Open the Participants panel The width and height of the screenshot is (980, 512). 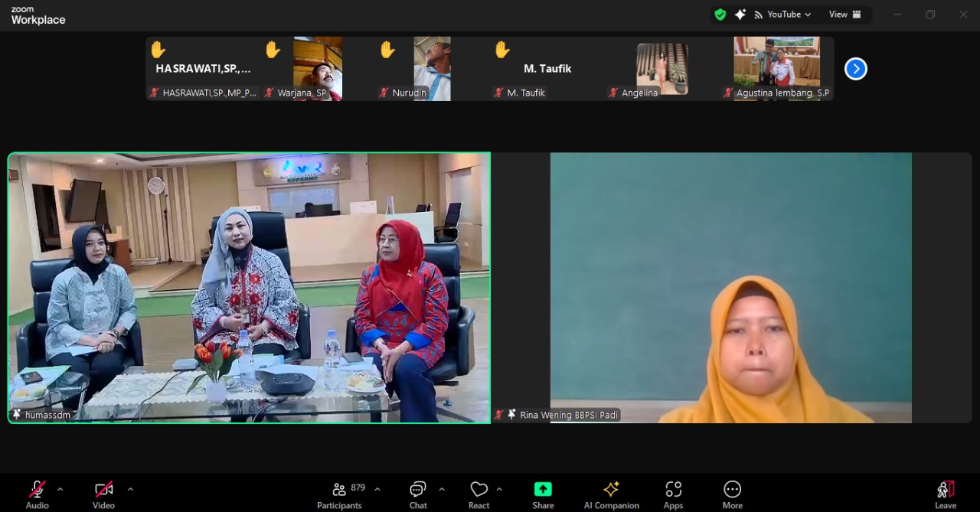pyautogui.click(x=339, y=494)
